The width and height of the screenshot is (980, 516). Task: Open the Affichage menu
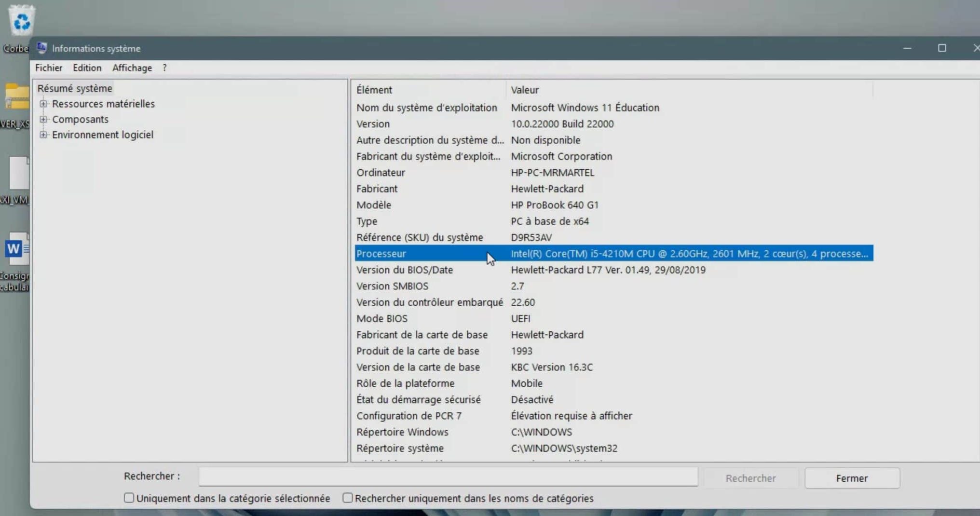click(132, 68)
